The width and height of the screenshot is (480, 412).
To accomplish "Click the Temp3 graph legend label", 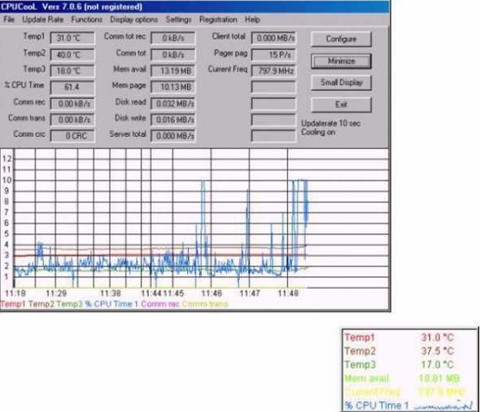I will click(69, 304).
